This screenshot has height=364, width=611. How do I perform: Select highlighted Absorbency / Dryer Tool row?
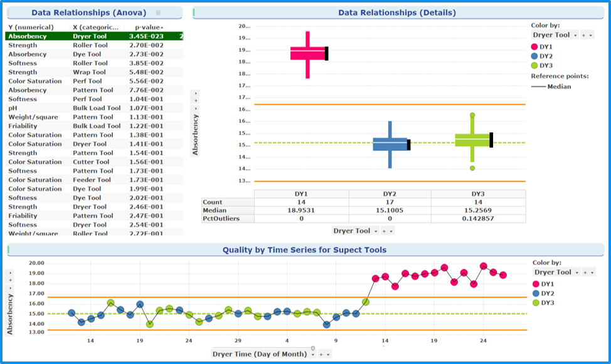pos(94,36)
